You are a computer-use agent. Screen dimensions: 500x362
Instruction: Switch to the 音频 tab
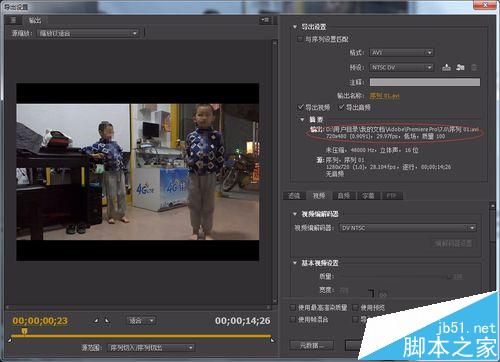[344, 196]
